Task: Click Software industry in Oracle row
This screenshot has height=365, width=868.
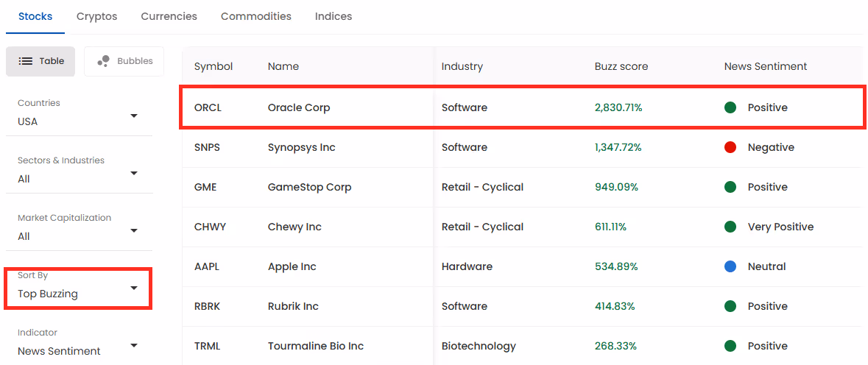Action: coord(465,108)
